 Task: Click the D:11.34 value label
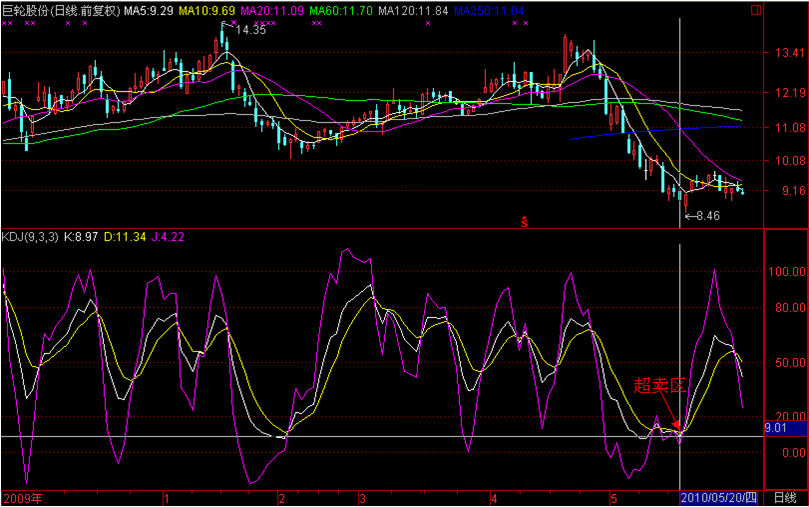[125, 237]
